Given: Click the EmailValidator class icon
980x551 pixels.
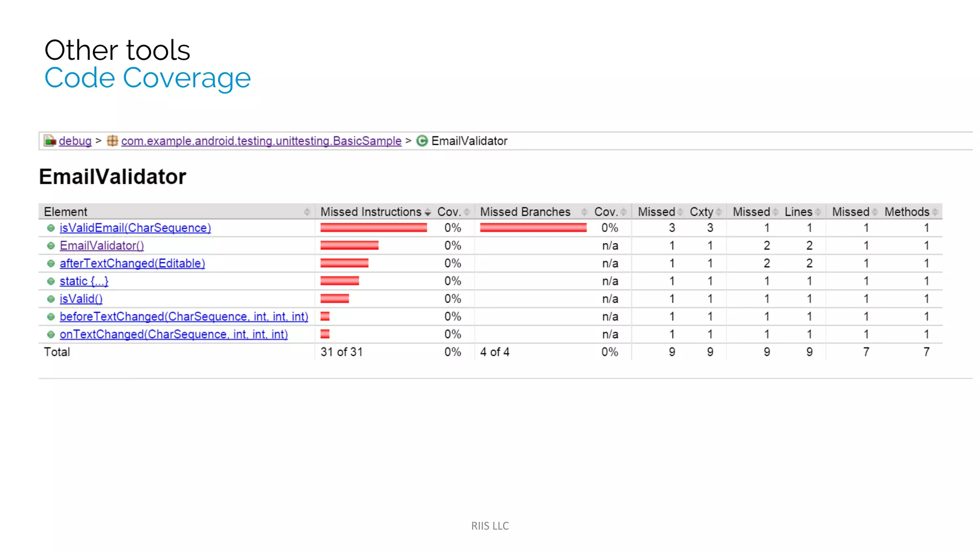Looking at the screenshot, I should tap(422, 141).
